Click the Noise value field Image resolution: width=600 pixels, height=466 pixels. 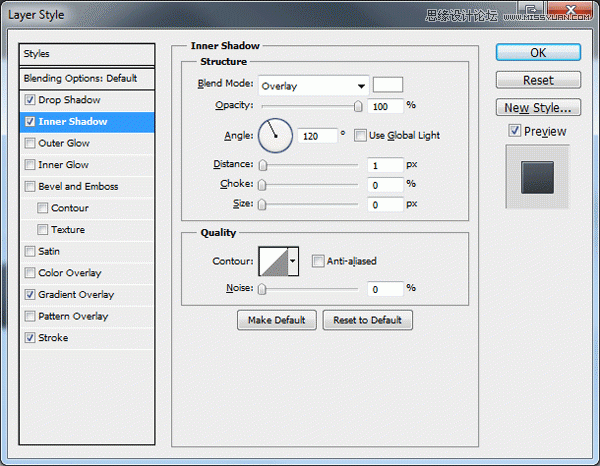click(385, 289)
